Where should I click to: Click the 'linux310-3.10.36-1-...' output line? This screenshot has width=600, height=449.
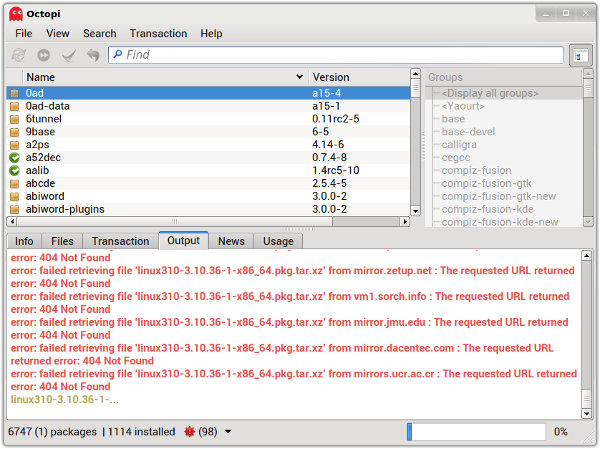coord(65,400)
